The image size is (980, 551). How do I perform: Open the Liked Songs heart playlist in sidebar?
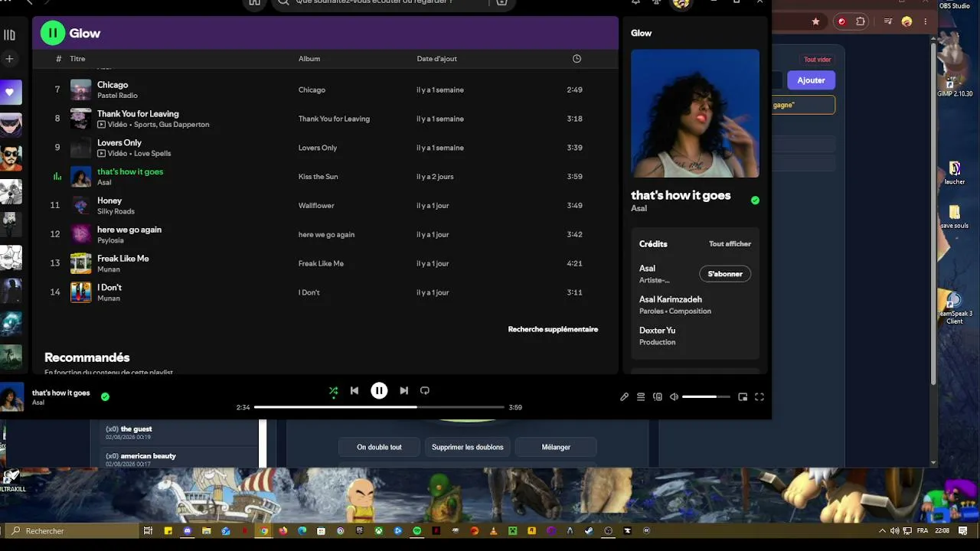coord(10,92)
